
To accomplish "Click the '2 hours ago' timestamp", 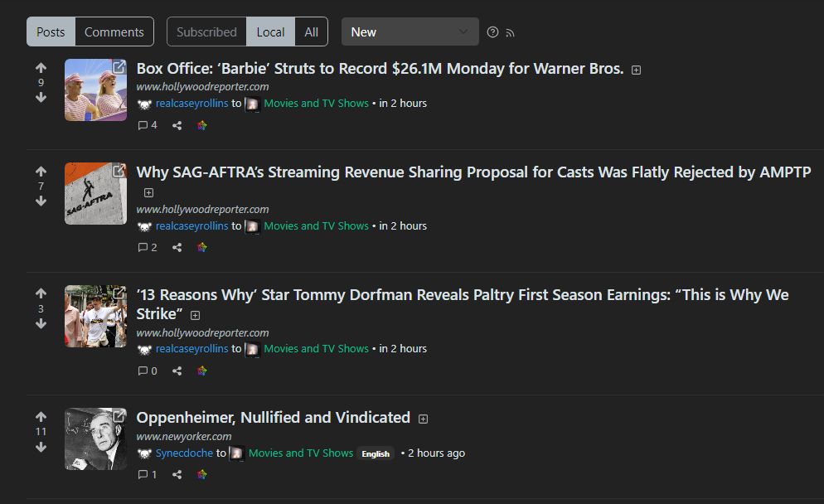I will (436, 453).
